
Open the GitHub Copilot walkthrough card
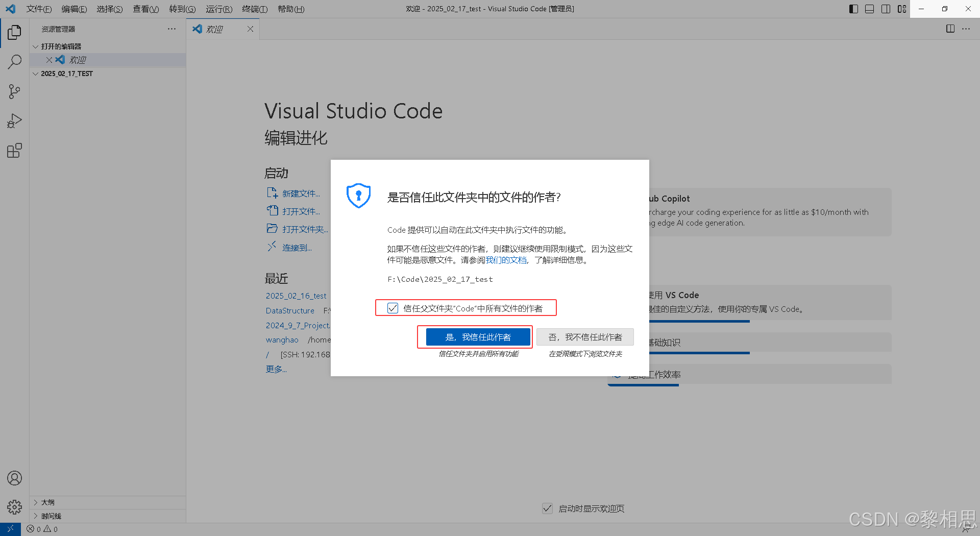click(770, 211)
